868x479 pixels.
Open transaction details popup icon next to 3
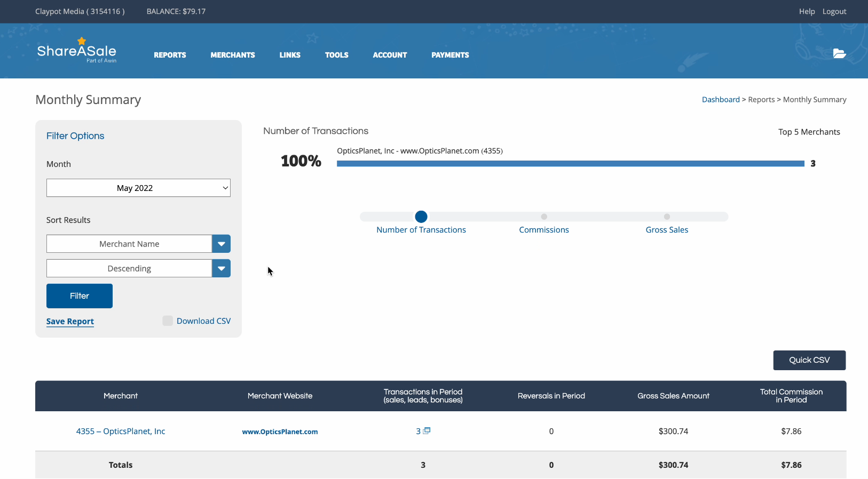(427, 430)
